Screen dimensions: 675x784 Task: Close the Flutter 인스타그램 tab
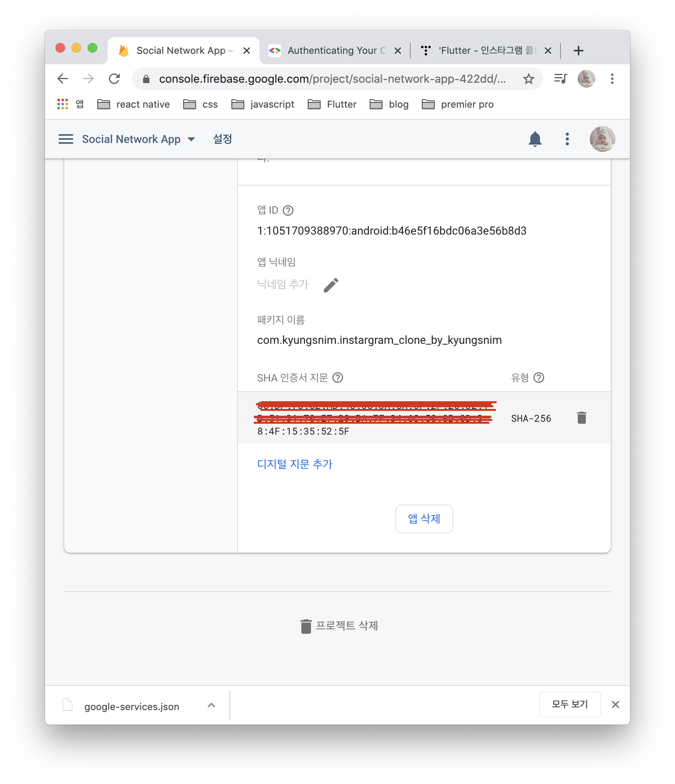(548, 51)
